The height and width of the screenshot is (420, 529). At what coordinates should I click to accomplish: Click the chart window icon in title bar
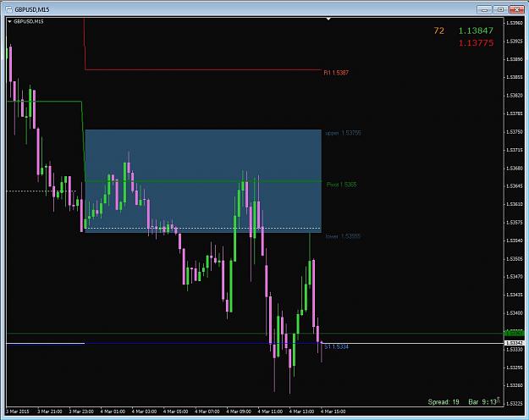pos(9,9)
